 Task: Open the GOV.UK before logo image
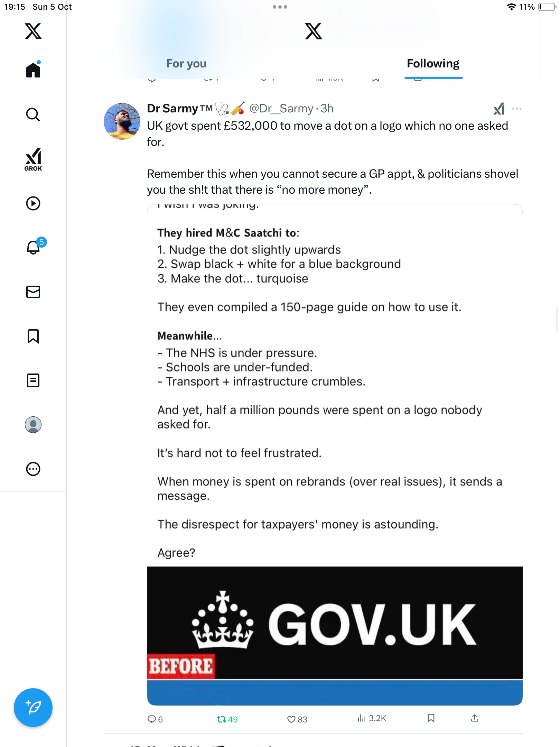335,622
